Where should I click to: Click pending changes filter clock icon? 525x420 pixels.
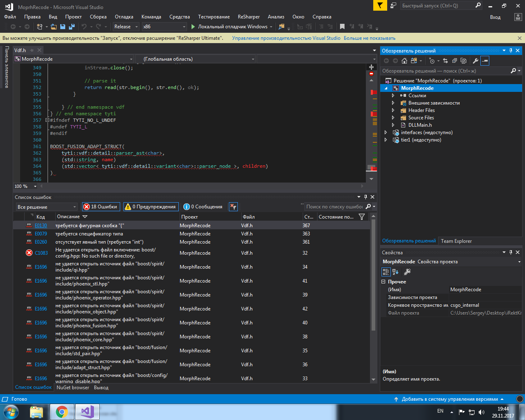coord(432,61)
